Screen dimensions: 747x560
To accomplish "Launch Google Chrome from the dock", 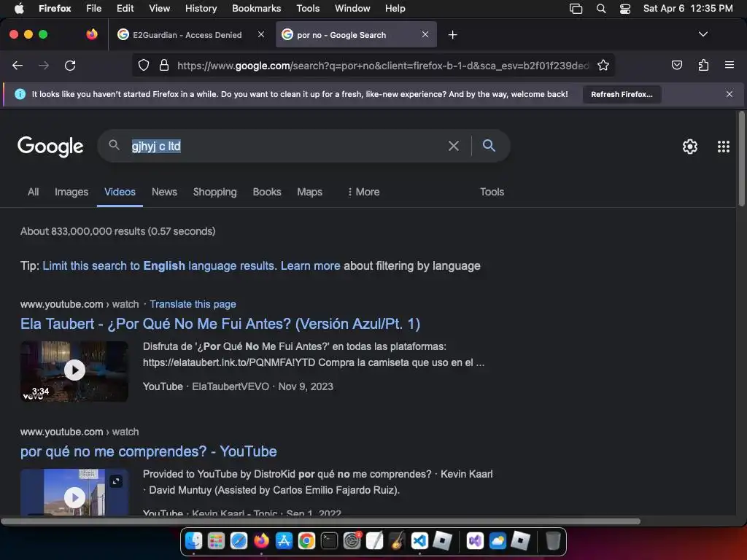I will [307, 541].
